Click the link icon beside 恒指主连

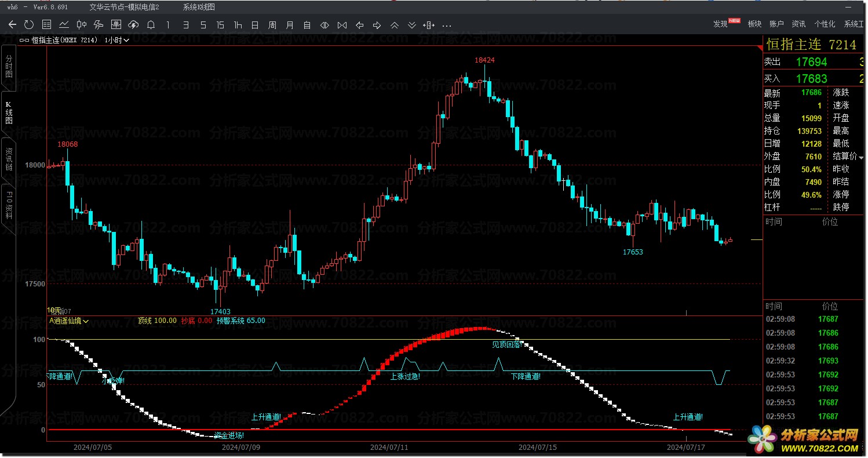(24, 41)
